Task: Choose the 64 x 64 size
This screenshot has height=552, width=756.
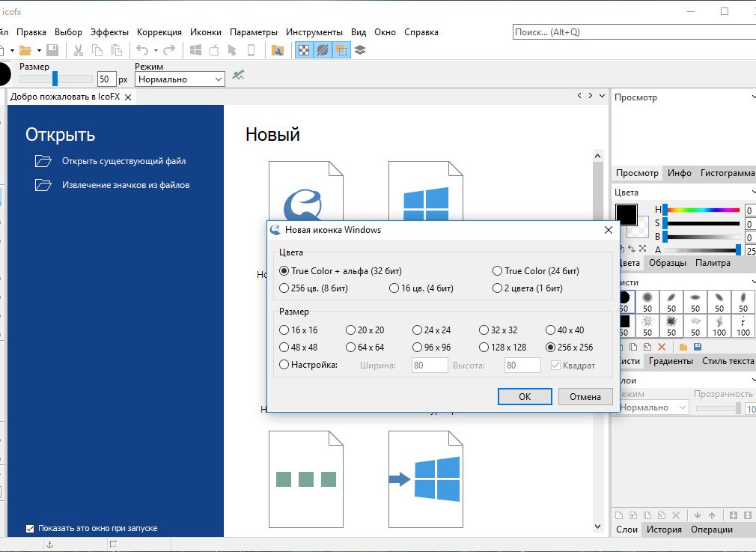Action: click(365, 348)
